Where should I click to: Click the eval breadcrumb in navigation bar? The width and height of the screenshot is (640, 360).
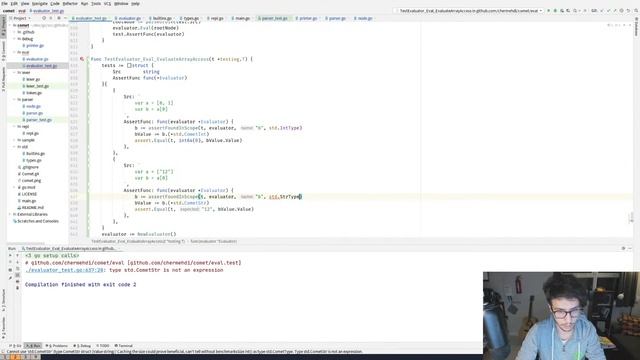coord(22,11)
